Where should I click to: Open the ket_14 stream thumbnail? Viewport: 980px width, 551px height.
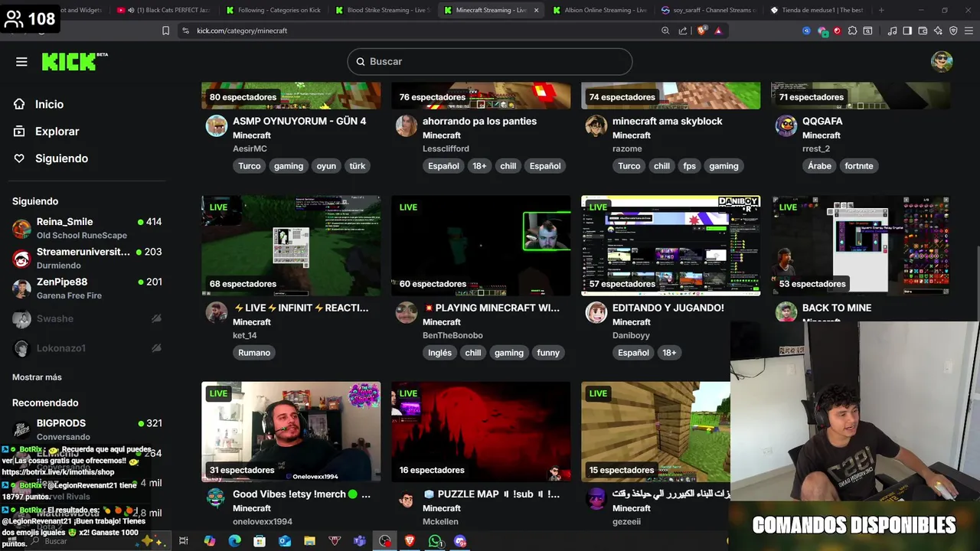291,246
